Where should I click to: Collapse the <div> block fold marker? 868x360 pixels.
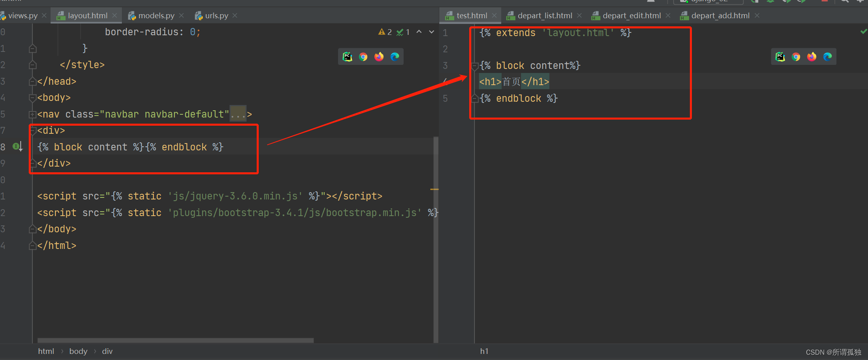(33, 131)
